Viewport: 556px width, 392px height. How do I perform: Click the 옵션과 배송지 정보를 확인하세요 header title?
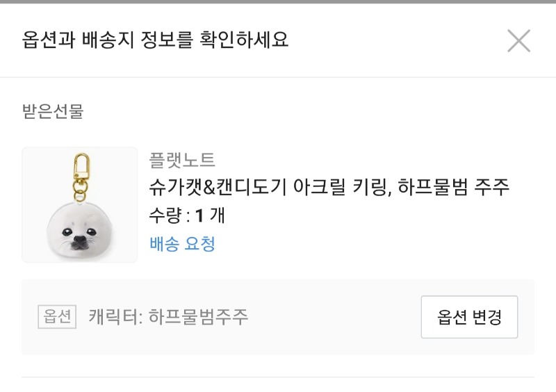coord(155,40)
